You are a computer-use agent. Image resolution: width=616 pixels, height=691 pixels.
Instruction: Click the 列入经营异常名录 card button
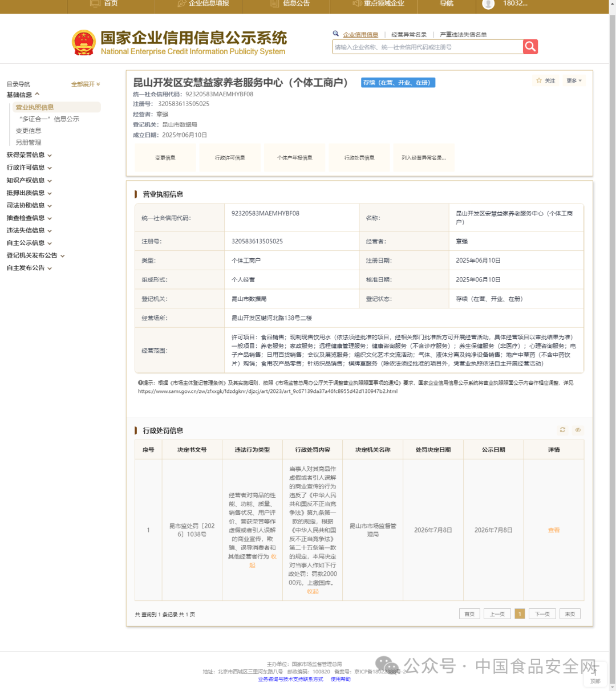424,158
